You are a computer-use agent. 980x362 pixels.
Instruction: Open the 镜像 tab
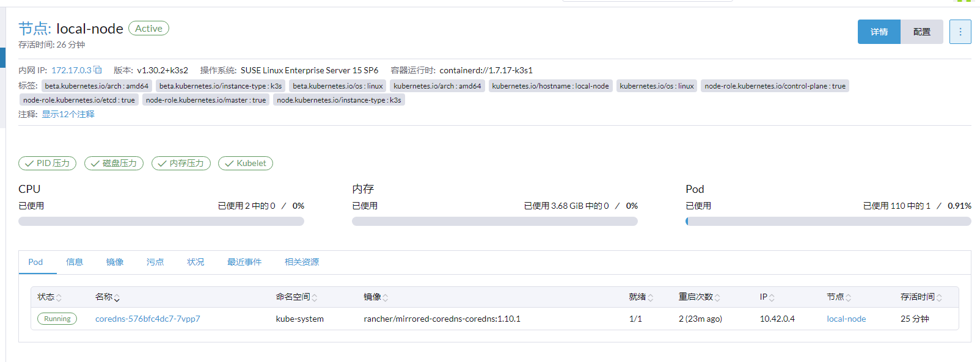click(115, 262)
